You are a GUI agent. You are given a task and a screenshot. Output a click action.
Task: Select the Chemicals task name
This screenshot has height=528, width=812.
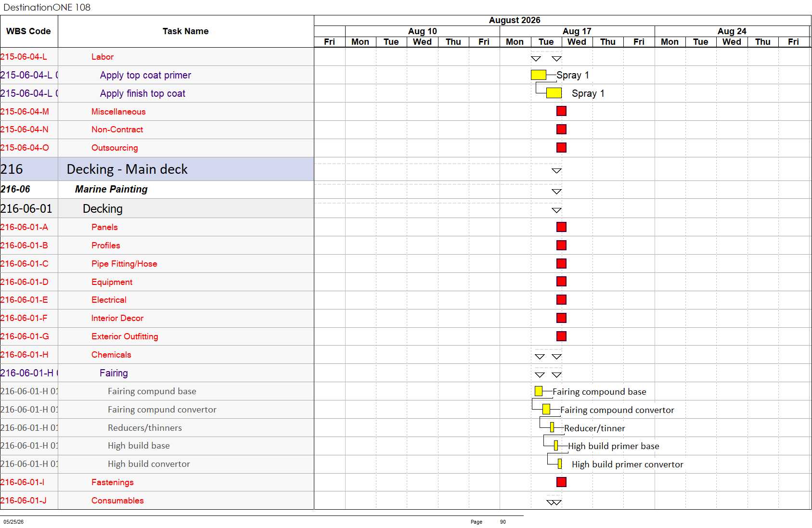click(111, 355)
